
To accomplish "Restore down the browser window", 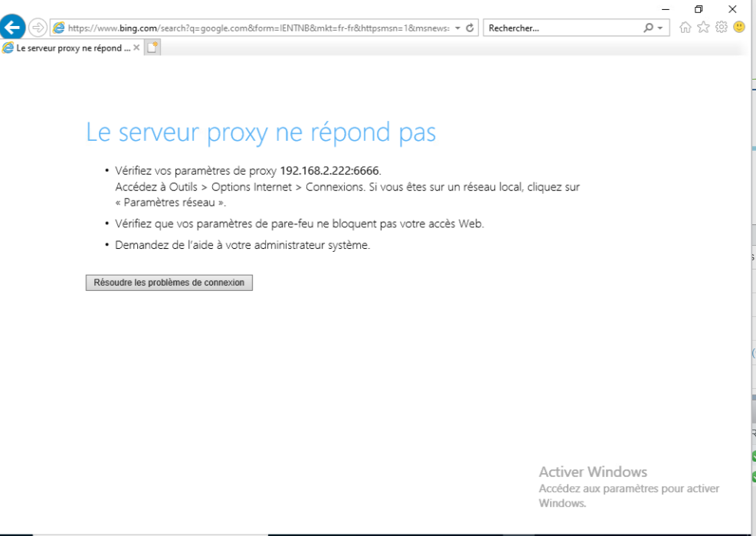I will 699,9.
